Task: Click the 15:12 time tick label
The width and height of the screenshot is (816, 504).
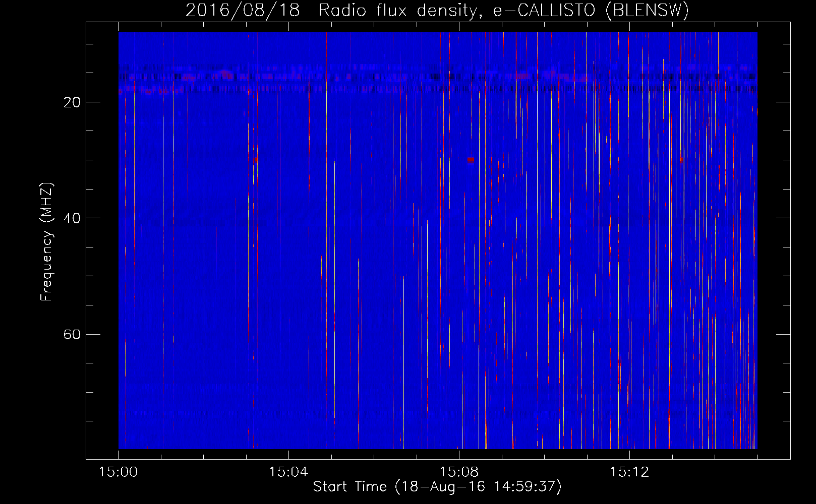Action: [x=629, y=472]
